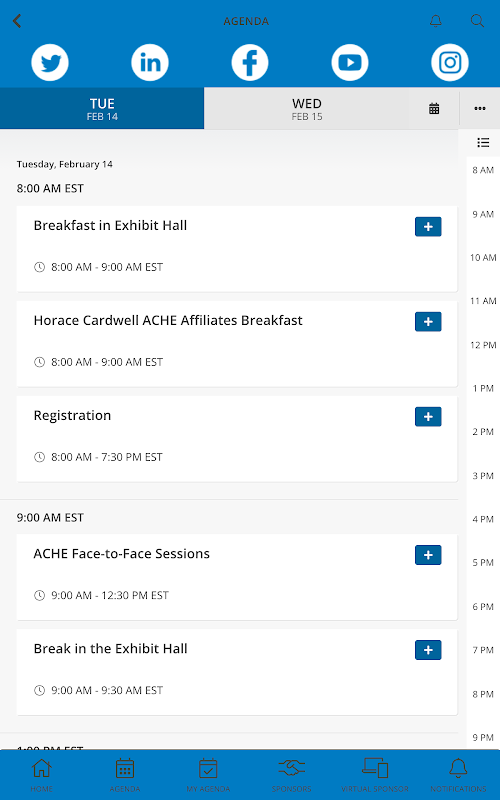Tap the Facebook icon in header
The width and height of the screenshot is (500, 800).
[x=250, y=63]
